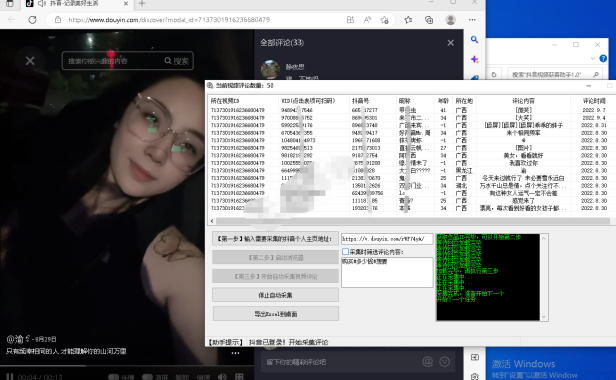The width and height of the screenshot is (616, 380).
Task: Click the refresh icon in the background Explorer window
Action: click(494, 74)
